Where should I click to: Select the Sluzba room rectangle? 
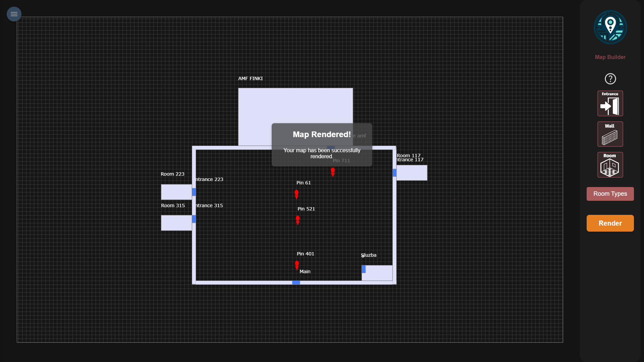point(379,273)
